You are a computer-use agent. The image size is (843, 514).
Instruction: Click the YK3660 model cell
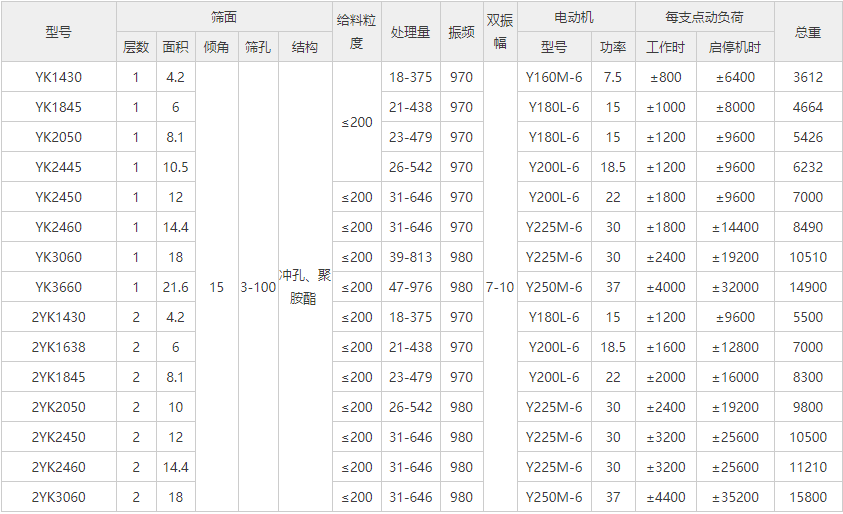point(59,287)
